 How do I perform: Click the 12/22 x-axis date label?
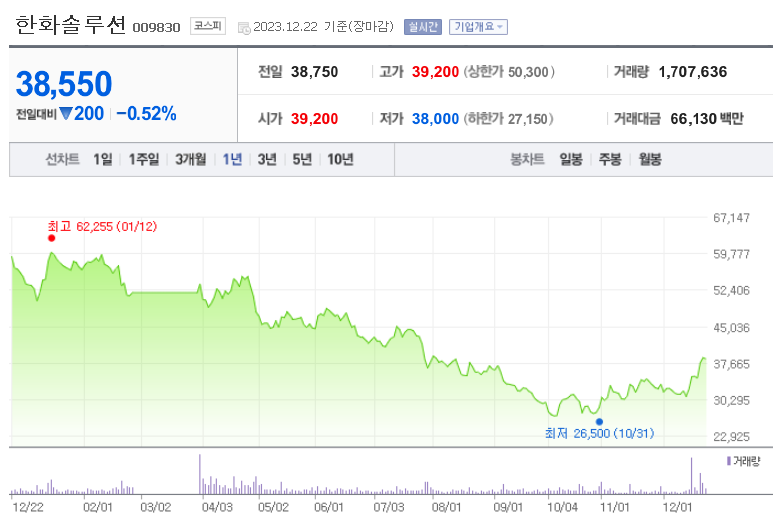(28, 507)
